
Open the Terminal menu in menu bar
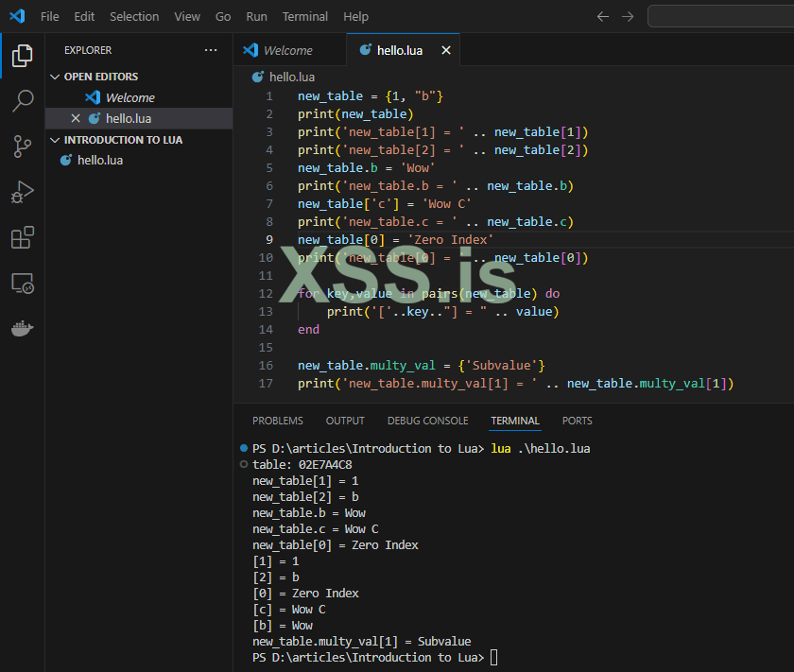(304, 16)
